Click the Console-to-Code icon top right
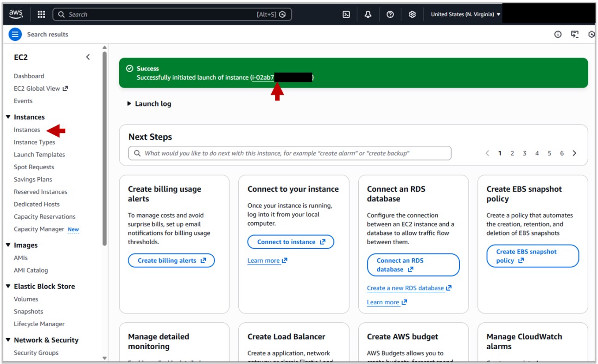Viewport: 598px width, 364px height. 574,34
